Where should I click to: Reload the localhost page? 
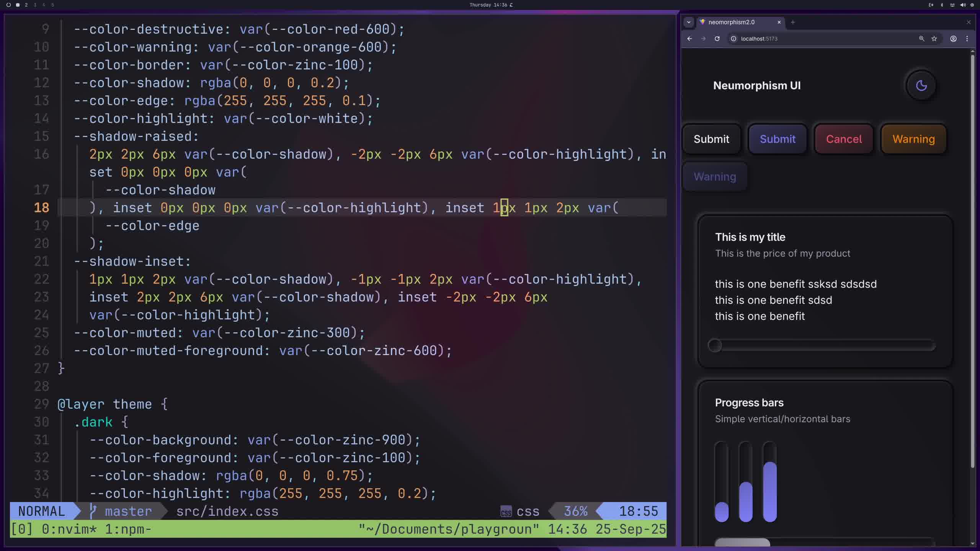coord(717,39)
